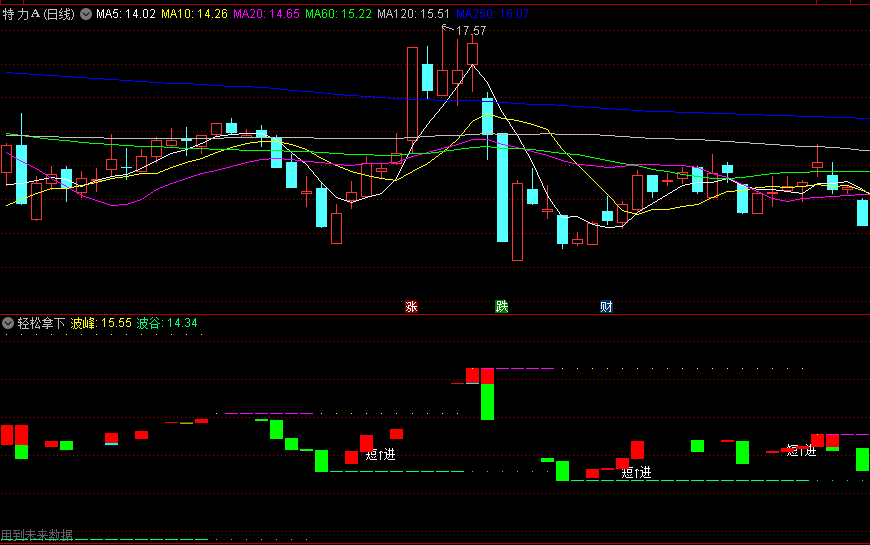Select the 轻松拿下 indicator name
Screen dimensions: 870x545
[42, 323]
